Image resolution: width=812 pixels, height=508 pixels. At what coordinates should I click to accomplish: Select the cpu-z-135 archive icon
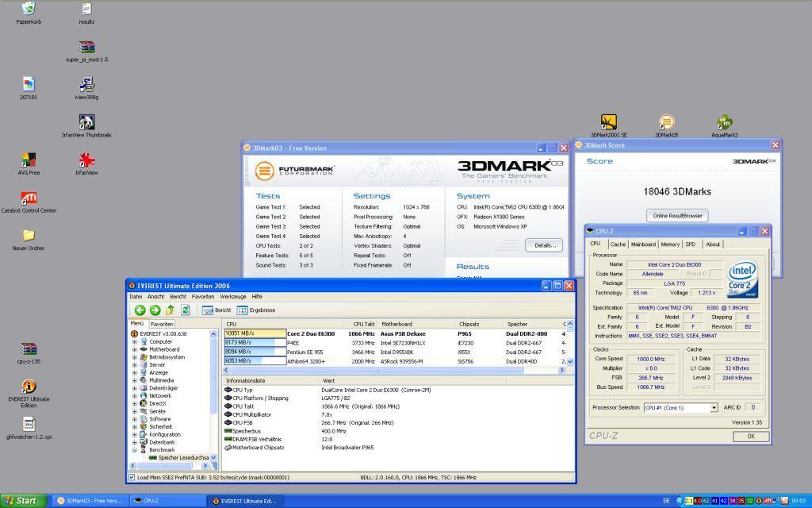pos(29,352)
